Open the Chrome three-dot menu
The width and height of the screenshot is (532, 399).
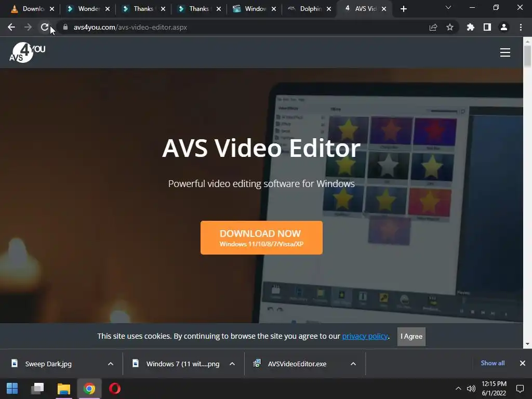click(x=521, y=27)
